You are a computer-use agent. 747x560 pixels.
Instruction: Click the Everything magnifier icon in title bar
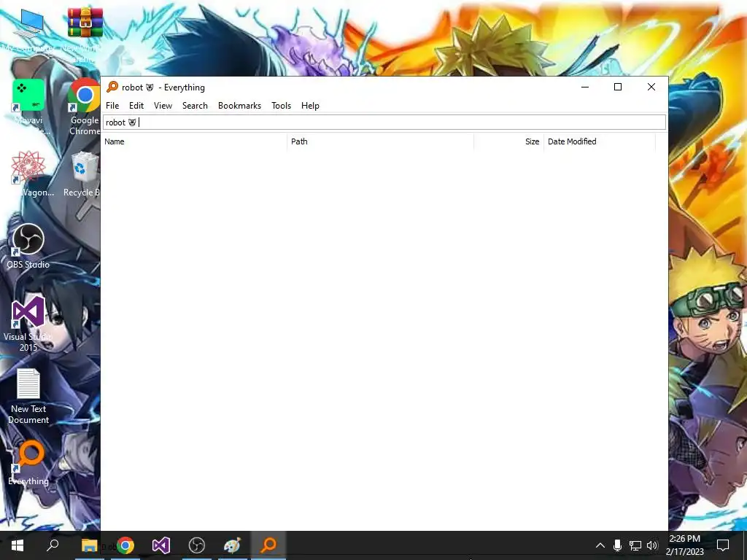pos(112,87)
